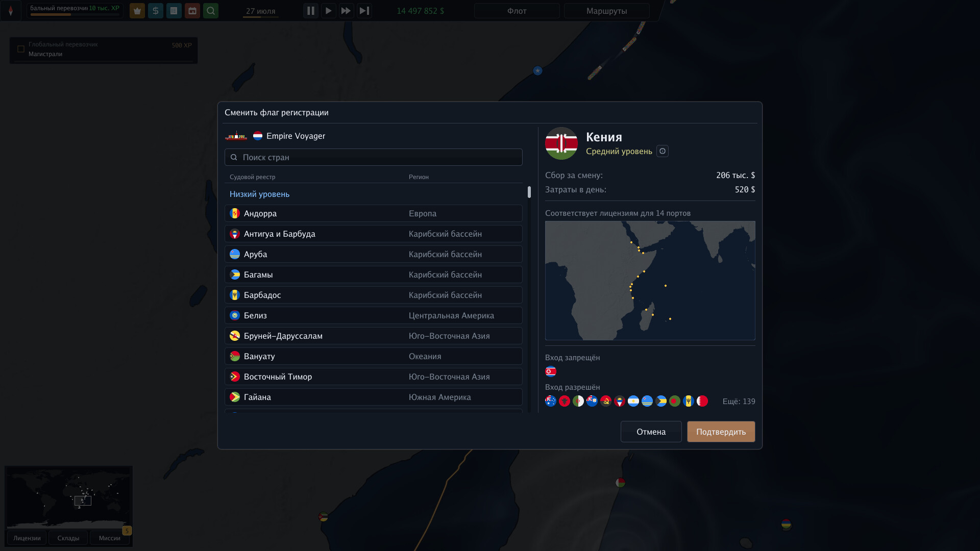Skip to next event button
Viewport: 980px width, 551px height.
click(364, 11)
